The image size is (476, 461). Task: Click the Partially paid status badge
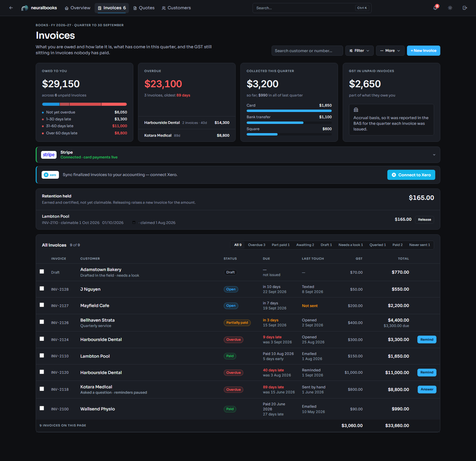[237, 323]
